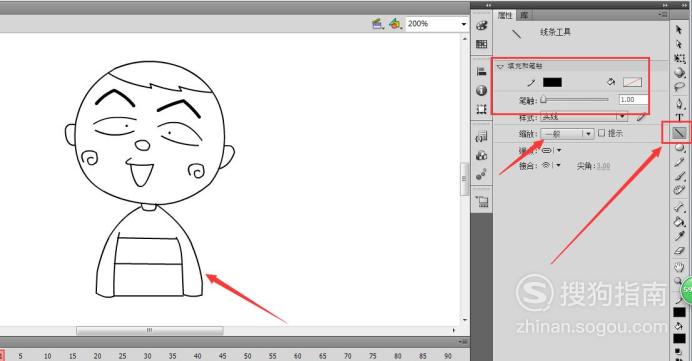
Task: Select the Subselection (white arrow) tool
Action: pos(679,44)
